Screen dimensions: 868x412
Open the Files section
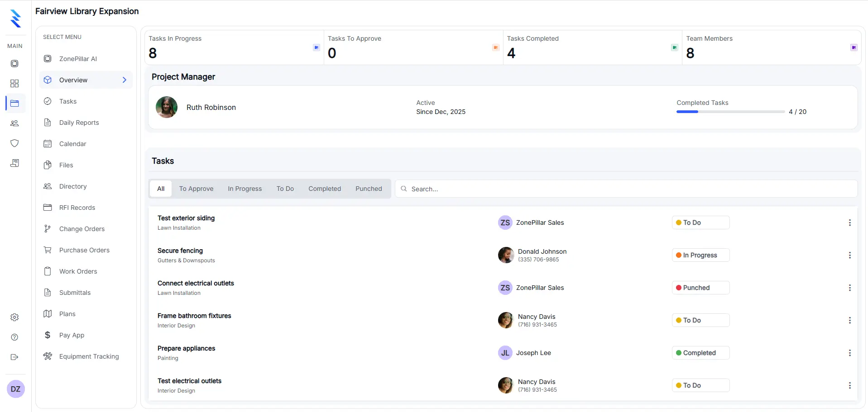(x=66, y=165)
